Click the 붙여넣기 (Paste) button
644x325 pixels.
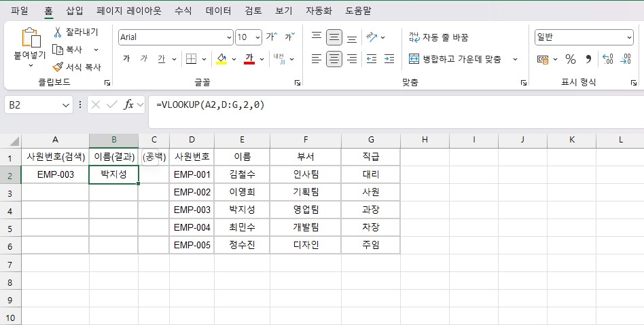click(30, 46)
